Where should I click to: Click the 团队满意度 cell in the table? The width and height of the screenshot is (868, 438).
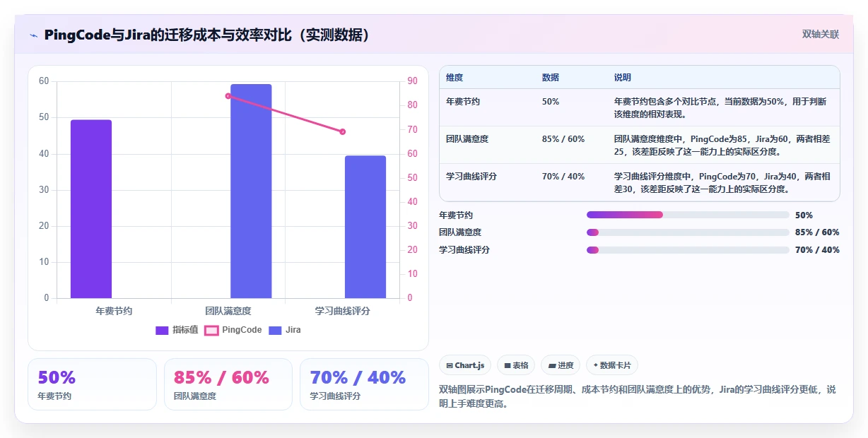467,139
